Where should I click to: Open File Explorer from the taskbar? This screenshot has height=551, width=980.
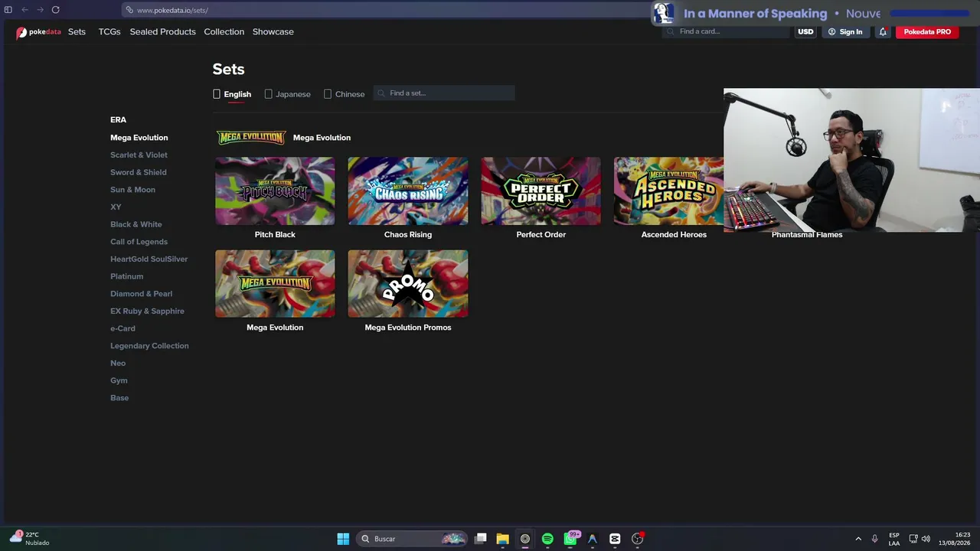point(502,539)
